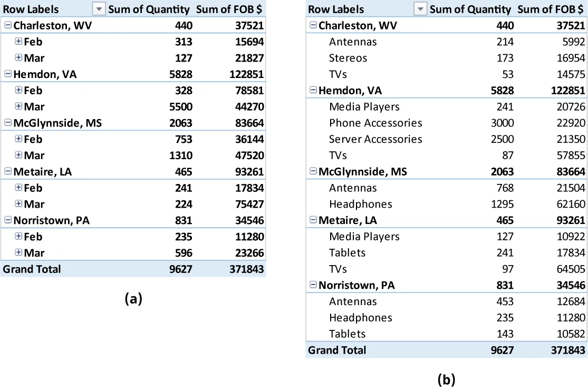Expand Mar under Hemdon, VA

click(x=18, y=106)
